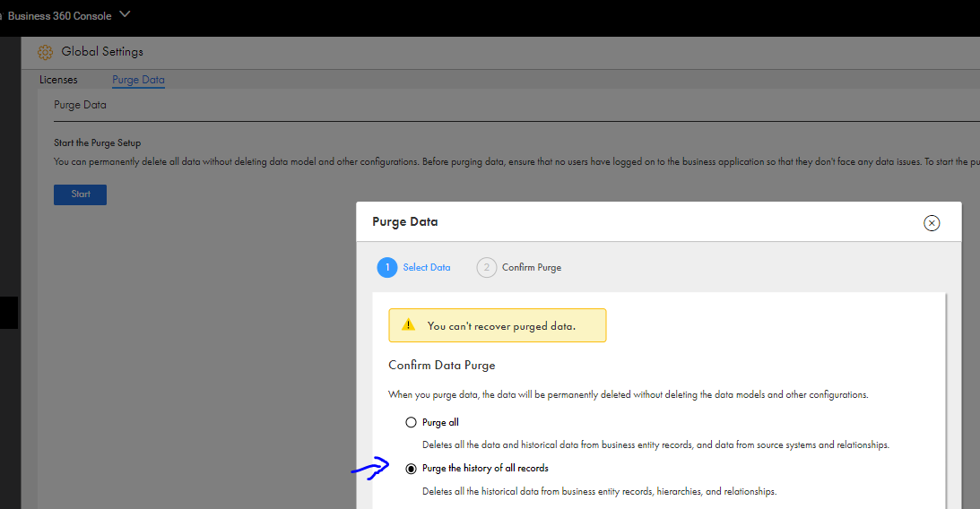Image resolution: width=980 pixels, height=509 pixels.
Task: Choose Purge the history of all records
Action: (x=411, y=469)
